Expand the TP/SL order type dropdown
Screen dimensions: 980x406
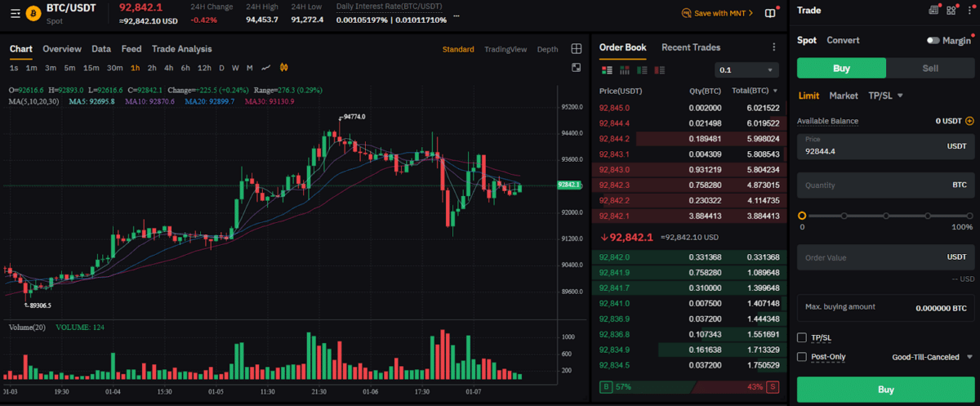(885, 96)
